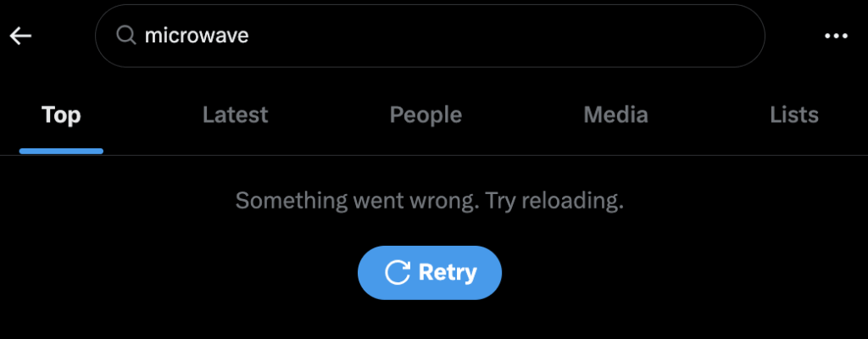Click the Try reloading text
This screenshot has height=339, width=868.
[554, 201]
